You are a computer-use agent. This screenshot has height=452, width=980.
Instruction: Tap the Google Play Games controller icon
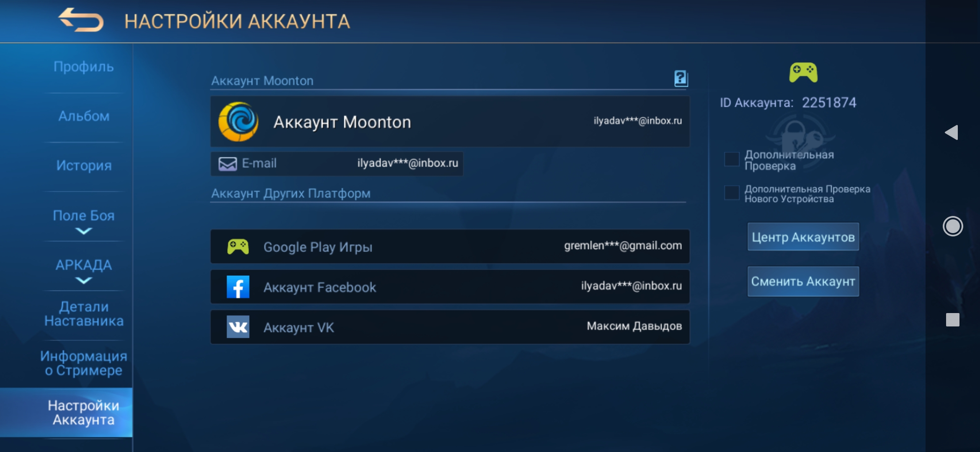click(238, 247)
